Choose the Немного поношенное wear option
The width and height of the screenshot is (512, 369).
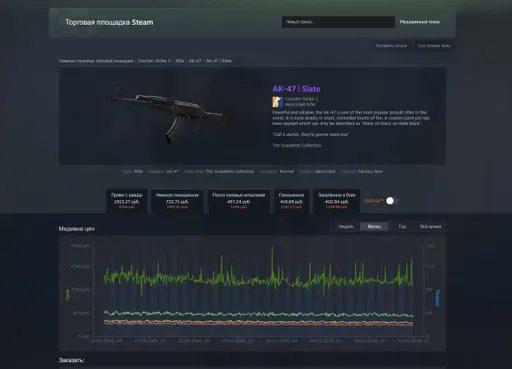click(177, 201)
